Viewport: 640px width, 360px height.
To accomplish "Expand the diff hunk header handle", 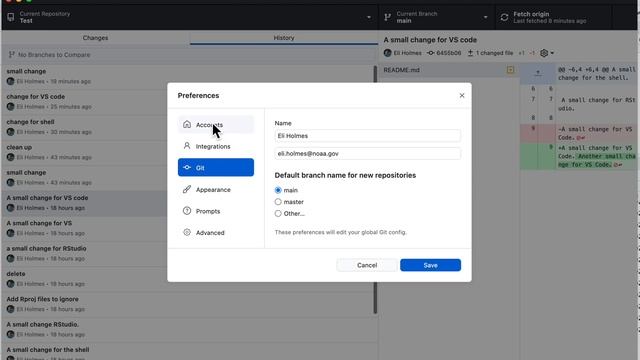I will tap(538, 73).
